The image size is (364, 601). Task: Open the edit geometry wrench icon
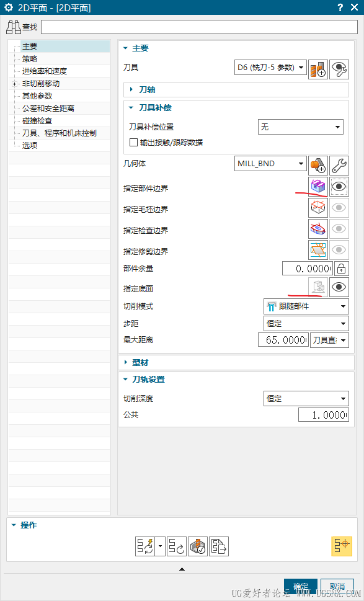(x=339, y=166)
